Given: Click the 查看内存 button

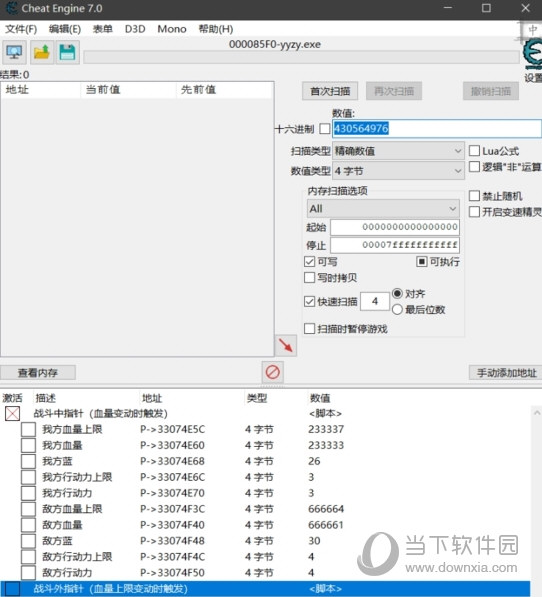Looking at the screenshot, I should tap(38, 372).
